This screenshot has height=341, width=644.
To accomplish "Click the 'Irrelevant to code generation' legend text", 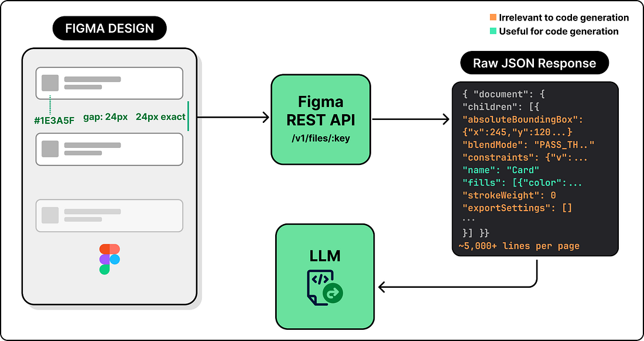I will pyautogui.click(x=564, y=18).
